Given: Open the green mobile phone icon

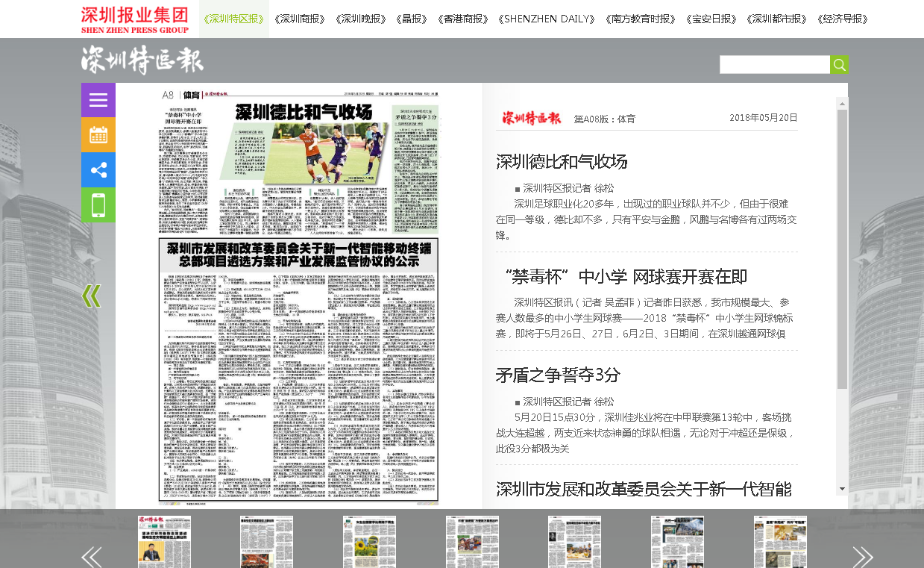Looking at the screenshot, I should click(98, 205).
